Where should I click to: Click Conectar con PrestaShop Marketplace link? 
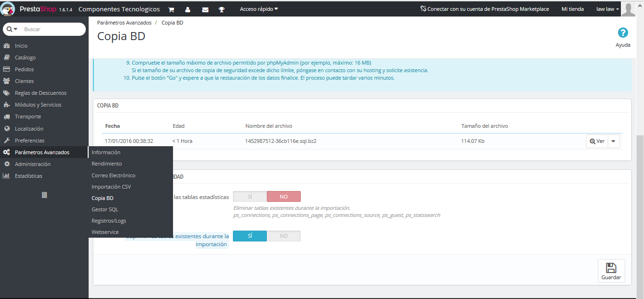[x=485, y=9]
